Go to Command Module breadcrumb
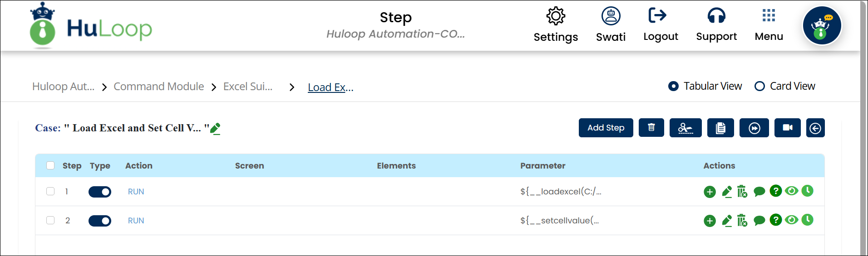The image size is (868, 256). [x=158, y=87]
